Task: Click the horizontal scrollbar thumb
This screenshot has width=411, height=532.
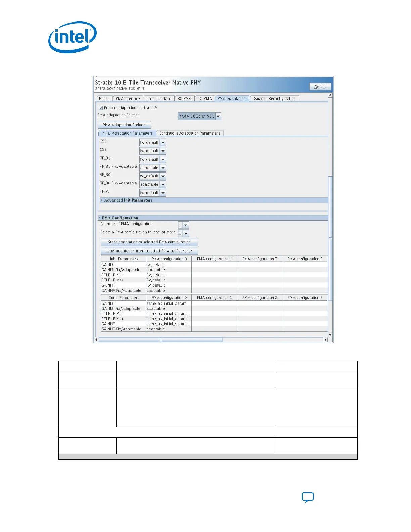Action: (x=161, y=340)
